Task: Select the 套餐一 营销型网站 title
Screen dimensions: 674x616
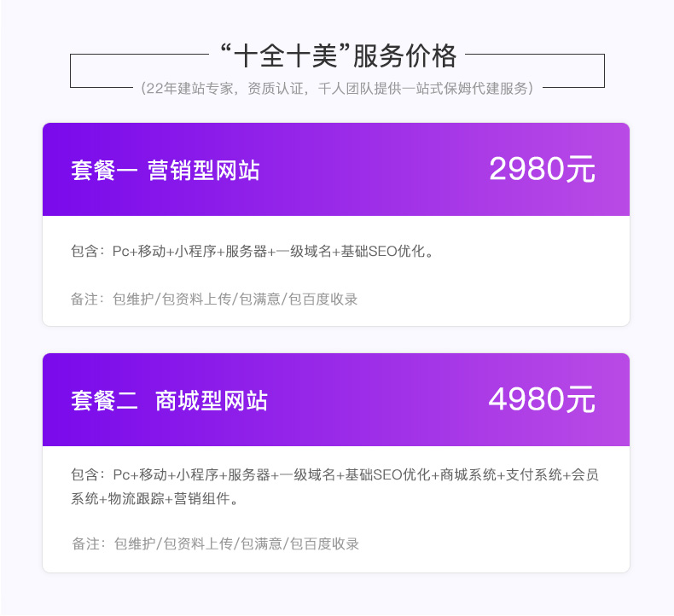Action: [166, 171]
